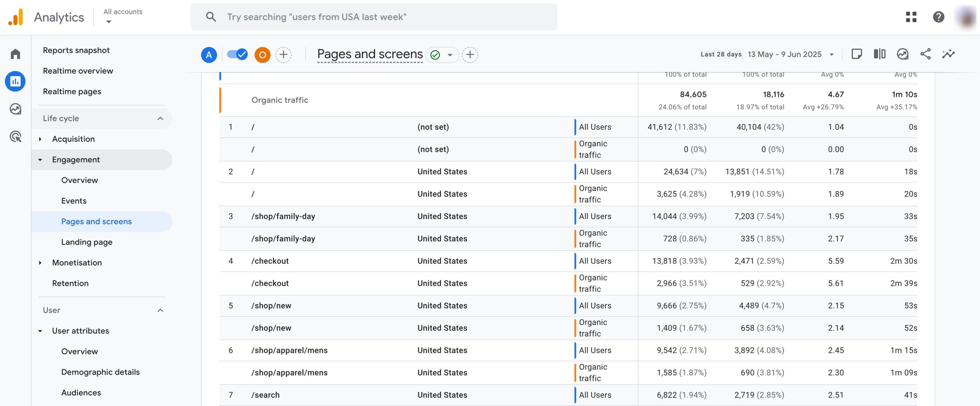Add a new comparison with plus icon

pyautogui.click(x=284, y=55)
